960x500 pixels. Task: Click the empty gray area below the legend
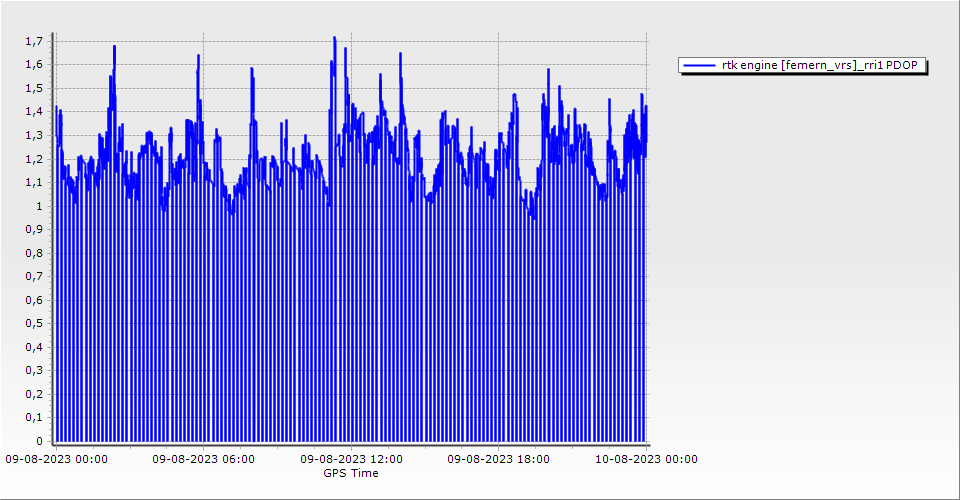800,250
